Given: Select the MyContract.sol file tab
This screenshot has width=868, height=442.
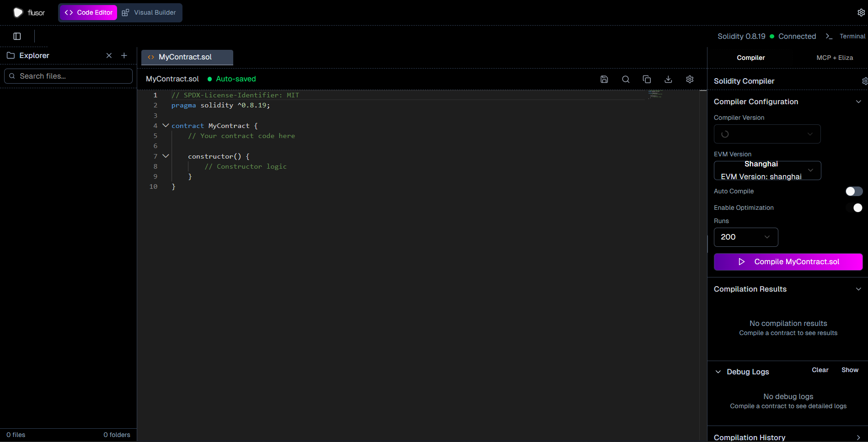Looking at the screenshot, I should point(187,57).
